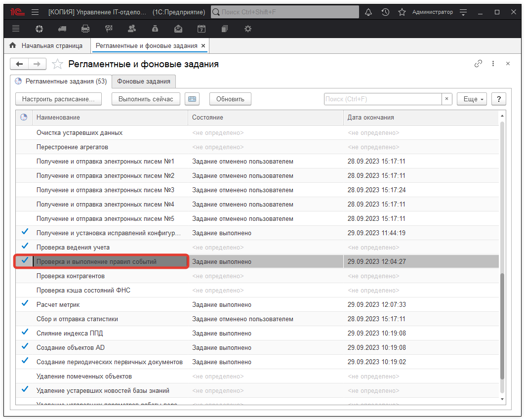Open the history clock icon
Viewport: 525px width, 420px height.
pyautogui.click(x=385, y=12)
